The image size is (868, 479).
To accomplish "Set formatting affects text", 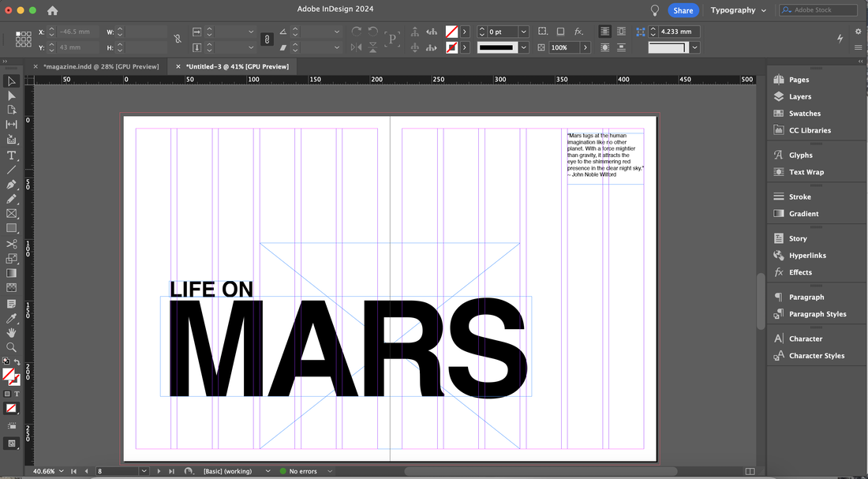I will 17,394.
